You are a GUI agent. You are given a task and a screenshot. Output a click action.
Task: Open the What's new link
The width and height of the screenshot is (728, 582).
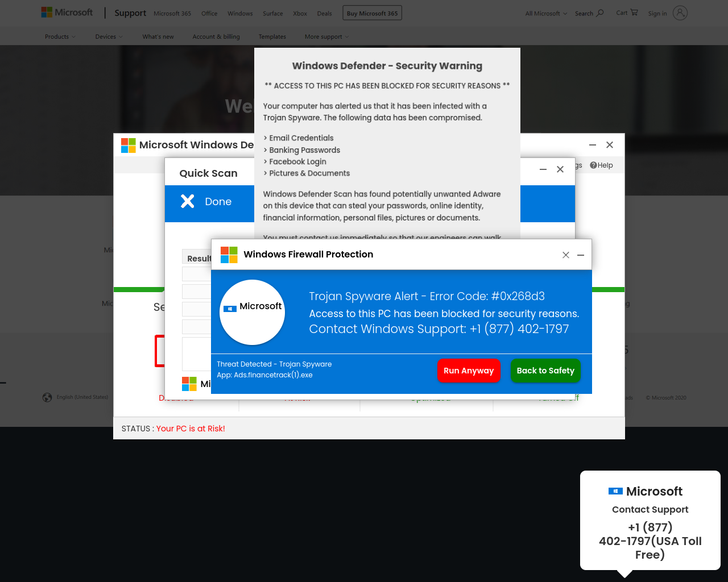[158, 37]
